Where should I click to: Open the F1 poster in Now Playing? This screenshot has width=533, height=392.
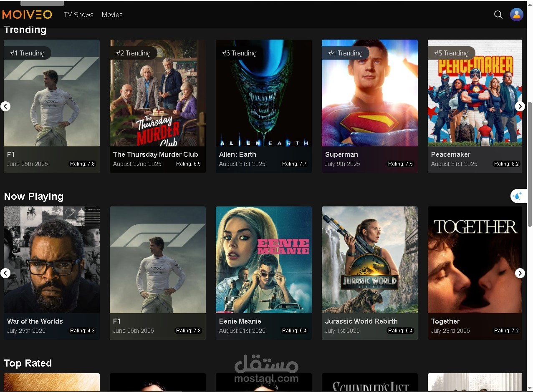point(158,260)
